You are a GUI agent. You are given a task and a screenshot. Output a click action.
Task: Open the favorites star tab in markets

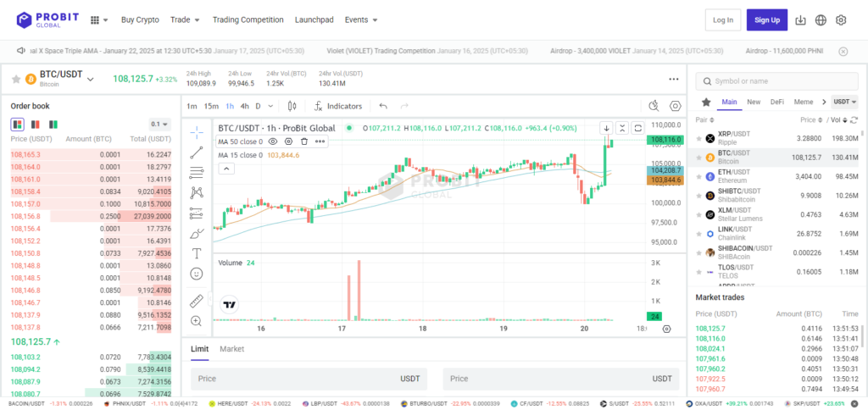click(x=706, y=102)
